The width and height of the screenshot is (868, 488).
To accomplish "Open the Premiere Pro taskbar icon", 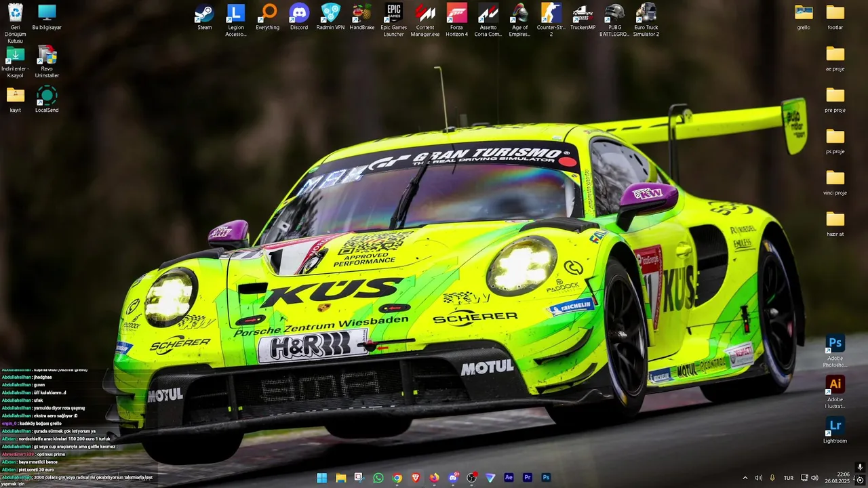I will click(x=528, y=478).
